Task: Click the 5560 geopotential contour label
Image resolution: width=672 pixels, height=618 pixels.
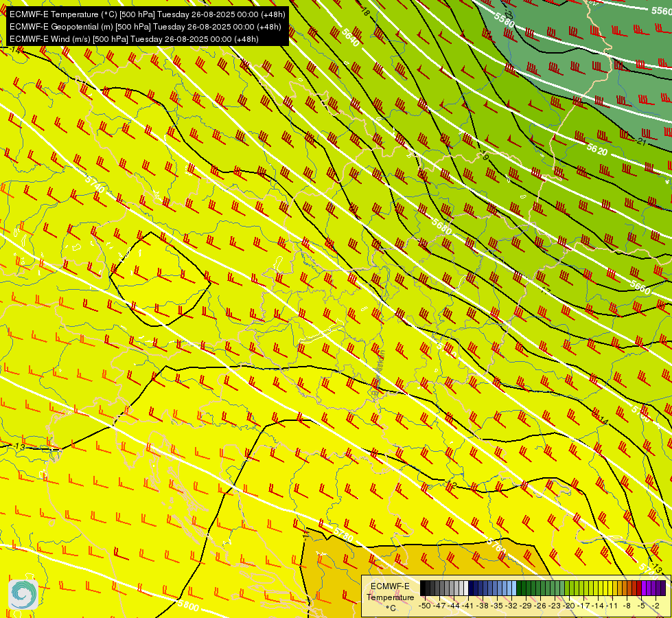Action: (661, 11)
